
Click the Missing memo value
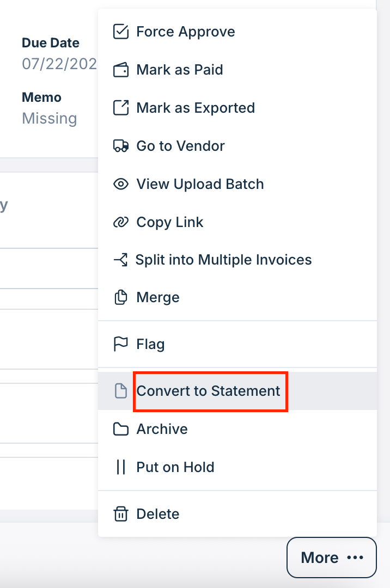(50, 119)
